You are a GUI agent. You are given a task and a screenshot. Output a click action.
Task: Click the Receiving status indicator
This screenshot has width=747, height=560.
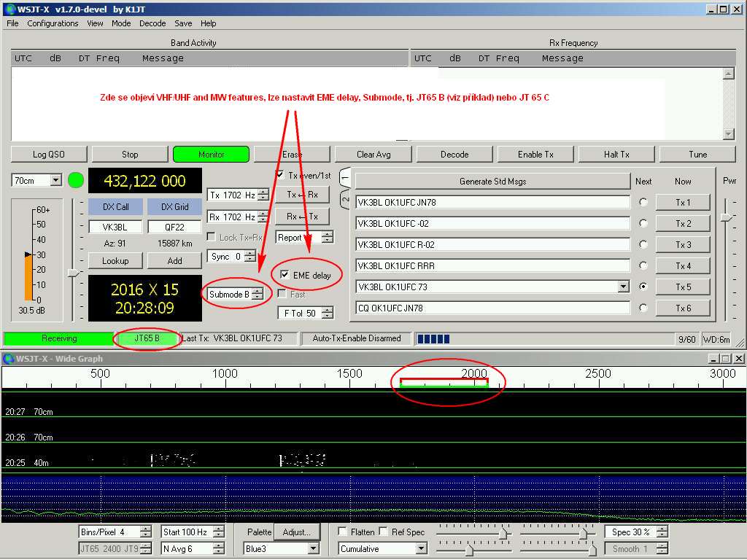pyautogui.click(x=59, y=338)
